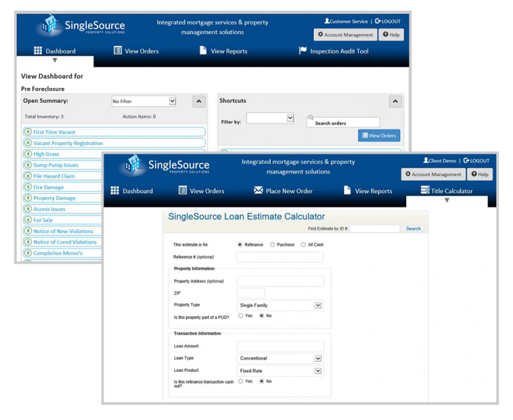Image resolution: width=513 pixels, height=420 pixels.
Task: Click the View Reports document icon in front window
Action: [x=347, y=191]
